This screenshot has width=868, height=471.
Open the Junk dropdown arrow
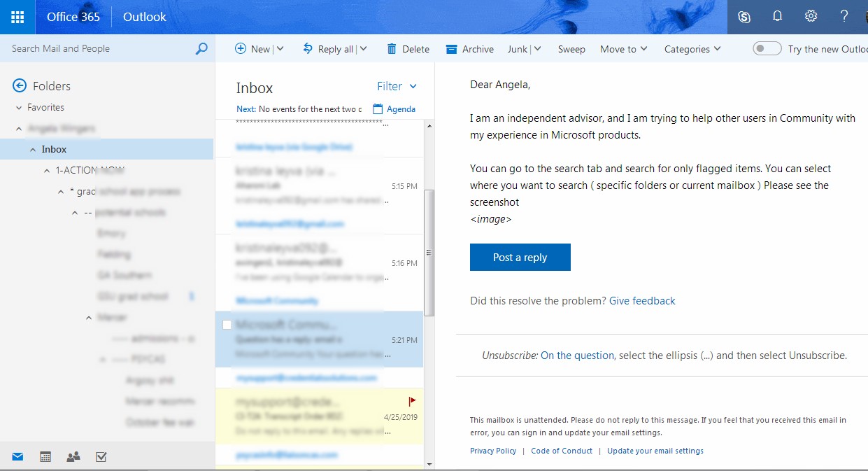coord(537,49)
